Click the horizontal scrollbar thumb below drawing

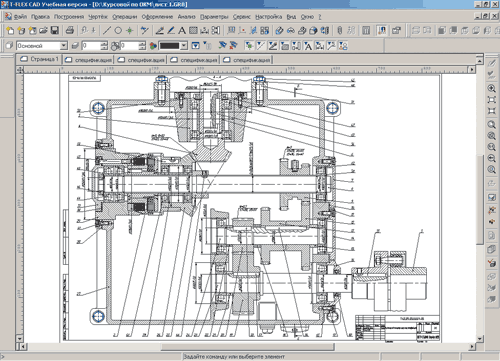248,347
